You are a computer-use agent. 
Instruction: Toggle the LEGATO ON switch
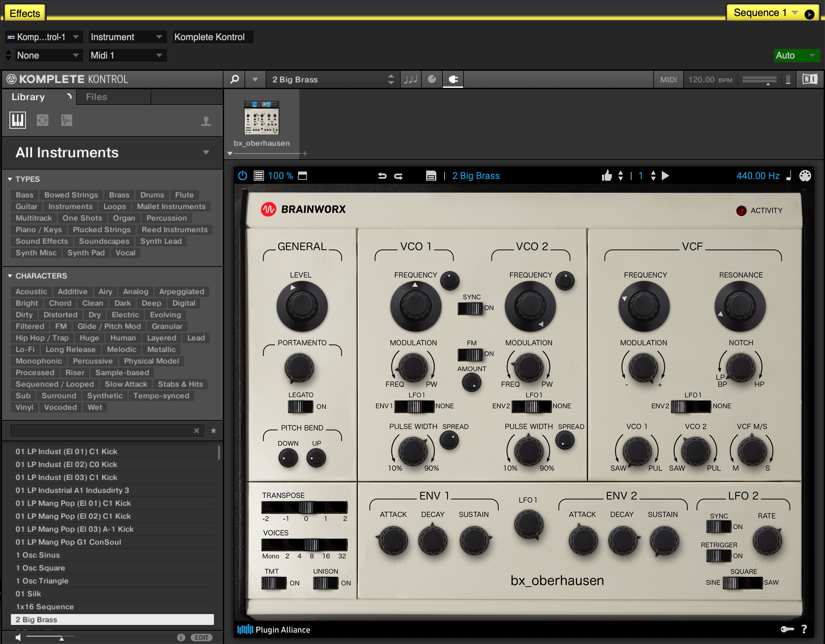[300, 406]
